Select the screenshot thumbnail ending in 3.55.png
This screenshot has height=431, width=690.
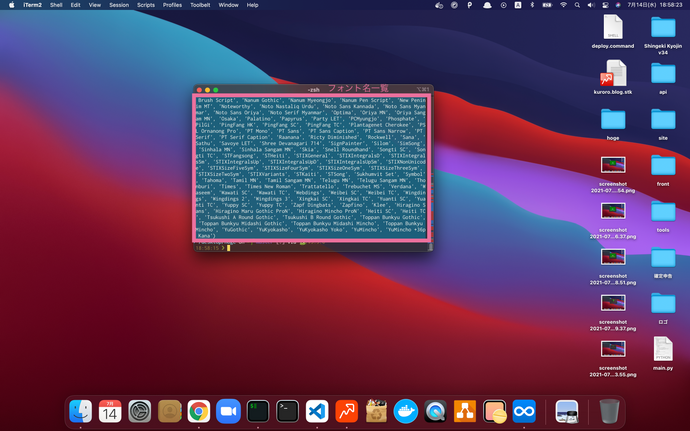(x=613, y=349)
